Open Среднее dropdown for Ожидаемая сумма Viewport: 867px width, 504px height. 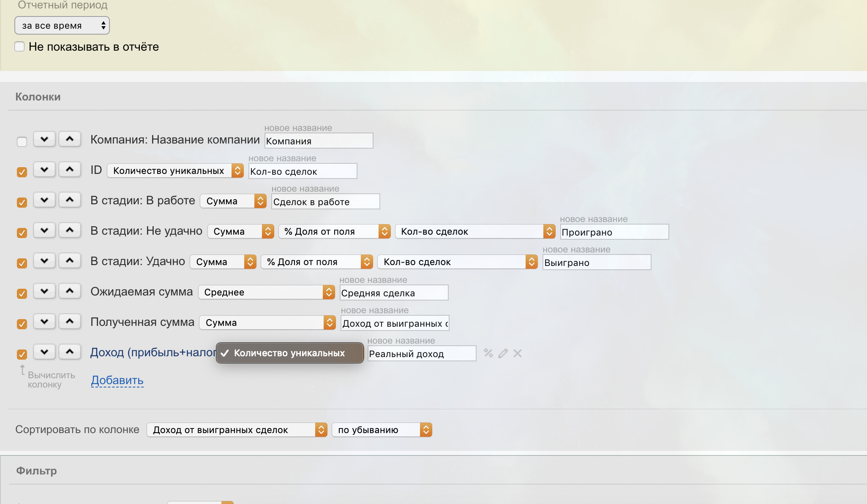point(267,292)
